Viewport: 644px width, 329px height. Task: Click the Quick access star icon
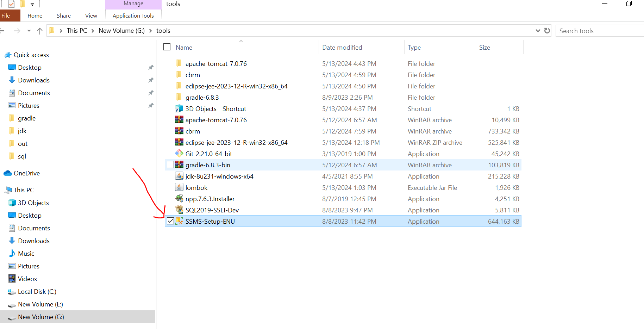(x=8, y=55)
